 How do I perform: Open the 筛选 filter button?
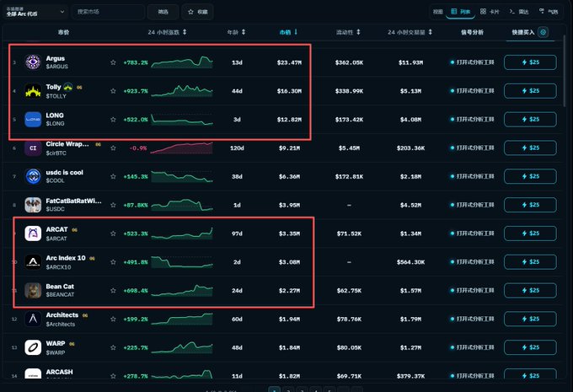(163, 12)
